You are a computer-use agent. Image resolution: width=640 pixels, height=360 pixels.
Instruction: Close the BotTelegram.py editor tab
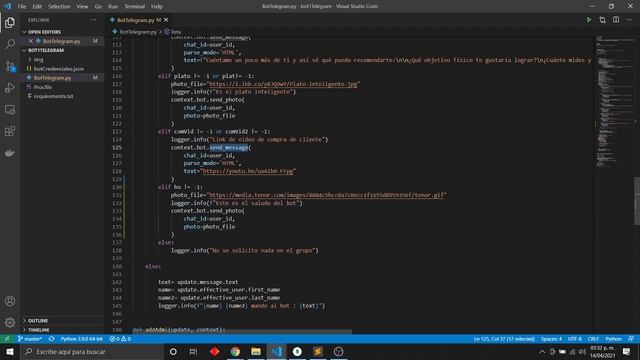pos(166,20)
